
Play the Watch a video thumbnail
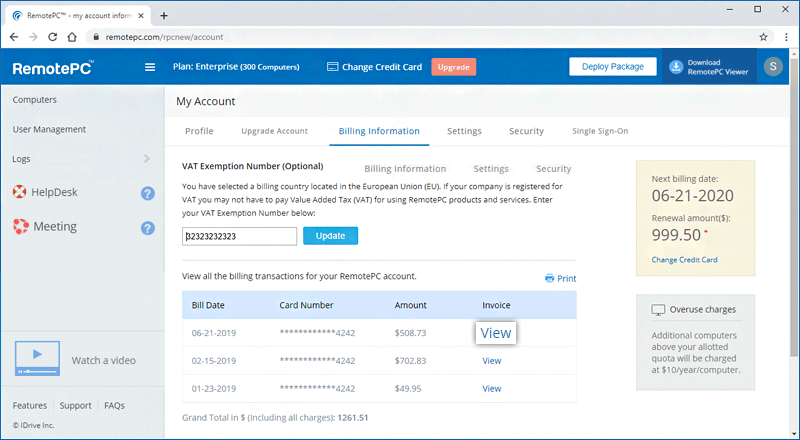point(37,358)
